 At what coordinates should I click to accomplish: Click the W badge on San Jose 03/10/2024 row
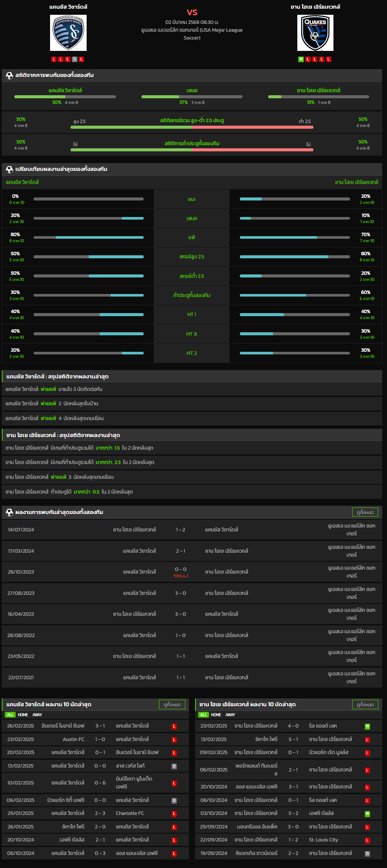click(367, 814)
